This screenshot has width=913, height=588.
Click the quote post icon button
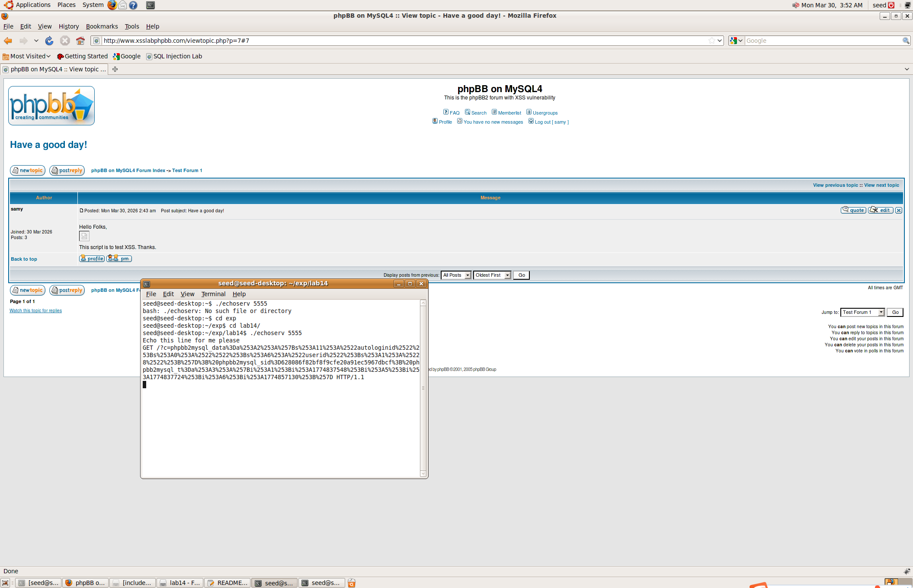pos(853,210)
